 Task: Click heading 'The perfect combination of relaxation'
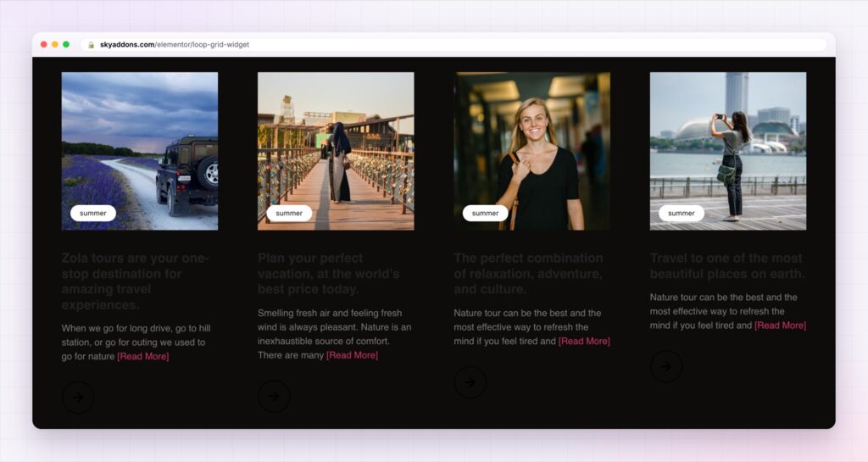[528, 274]
